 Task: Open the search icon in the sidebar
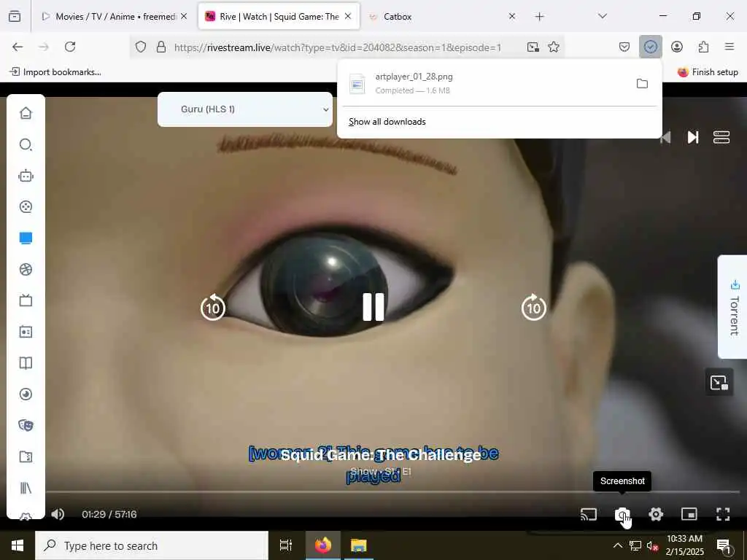(x=26, y=144)
